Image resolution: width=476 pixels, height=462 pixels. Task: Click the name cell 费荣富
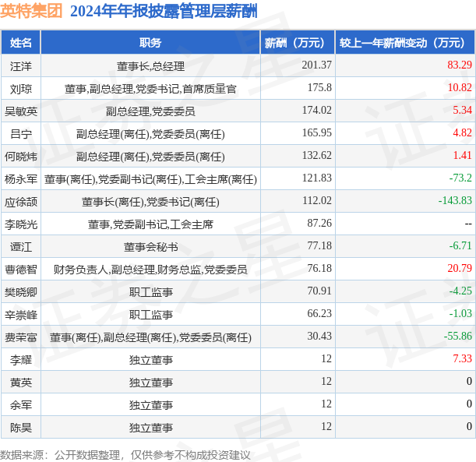click(x=20, y=337)
